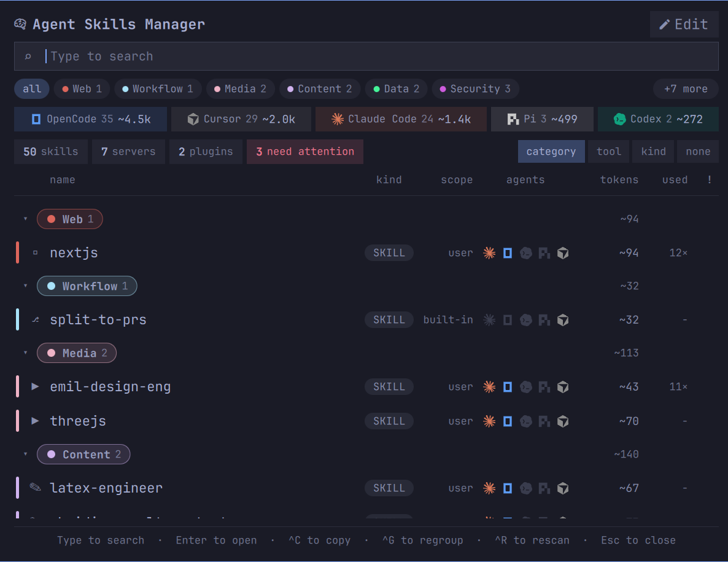728x562 pixels.
Task: Filter by the Content 2 chip
Action: (319, 88)
